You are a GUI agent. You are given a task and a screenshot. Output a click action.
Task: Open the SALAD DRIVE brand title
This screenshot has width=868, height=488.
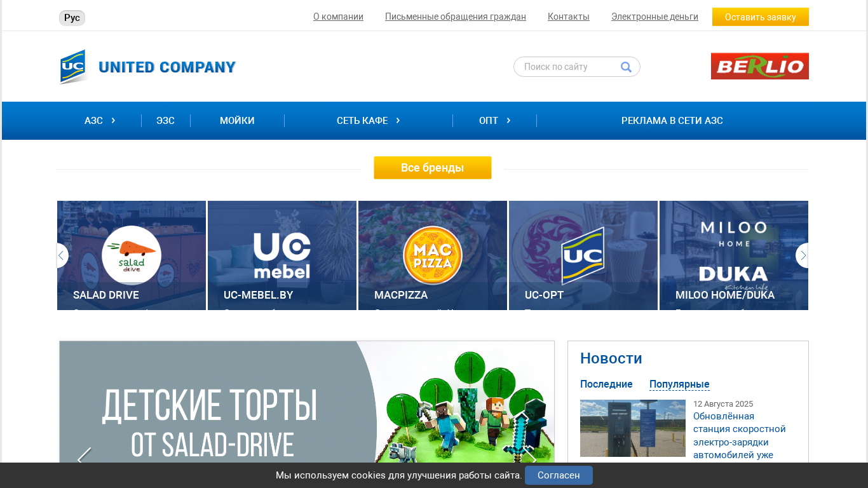pos(106,295)
